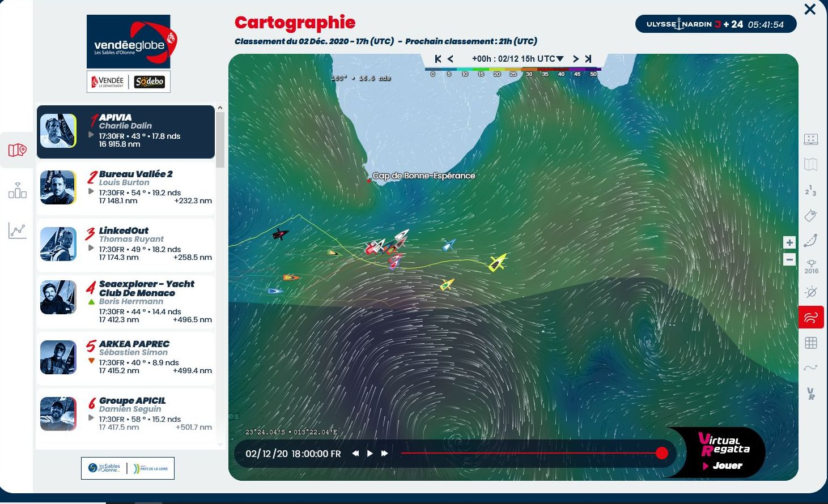Select Bureau Vallée 2 Louis Burton card
Image resolution: width=828 pixels, height=504 pixels.
pyautogui.click(x=126, y=187)
